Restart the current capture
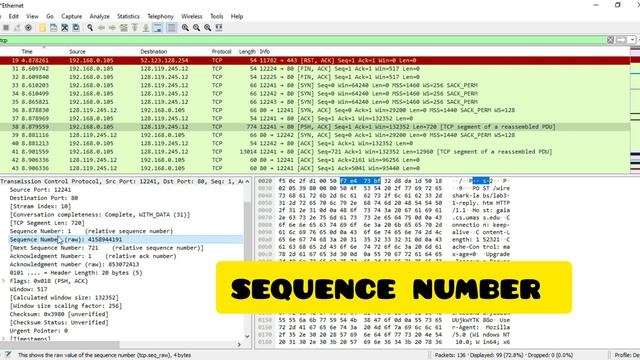The width and height of the screenshot is (640, 360). (x=17, y=28)
